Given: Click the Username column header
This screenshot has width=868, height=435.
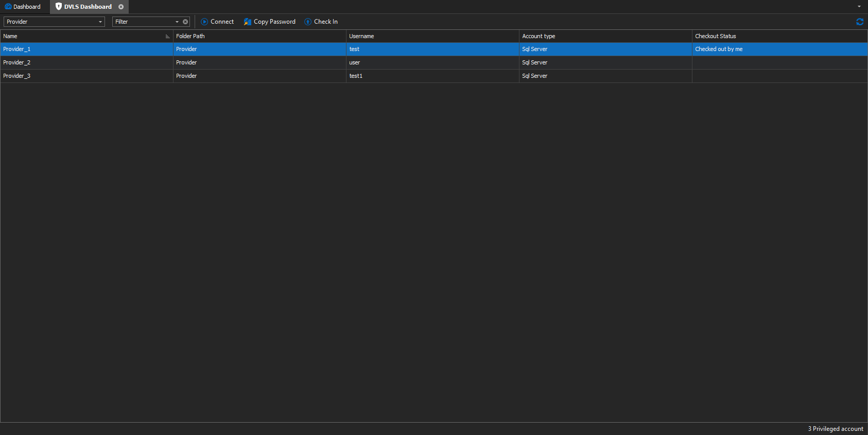Looking at the screenshot, I should pos(361,36).
